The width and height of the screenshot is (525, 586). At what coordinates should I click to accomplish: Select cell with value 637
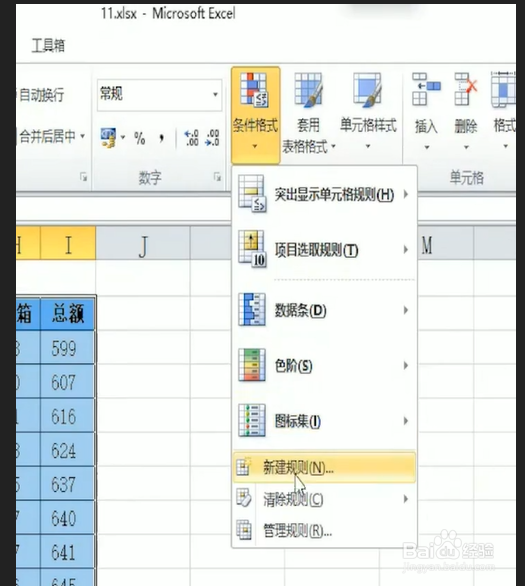tap(68, 484)
